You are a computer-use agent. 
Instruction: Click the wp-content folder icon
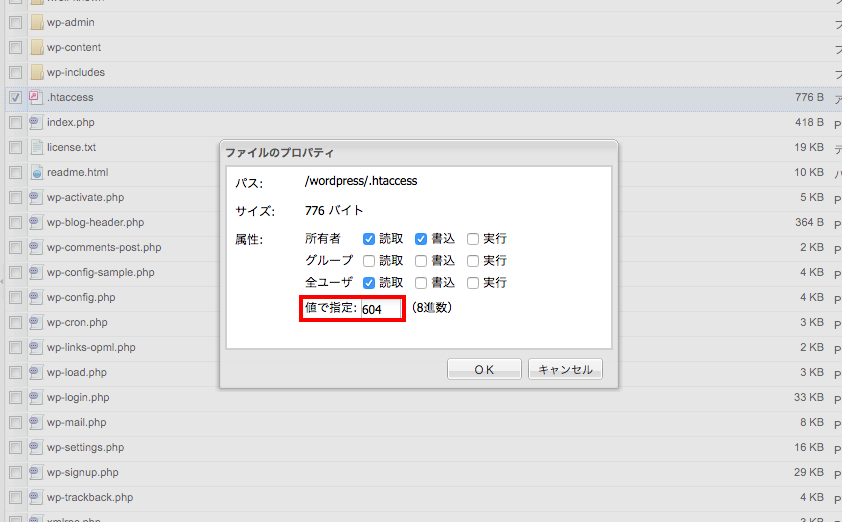coord(36,47)
